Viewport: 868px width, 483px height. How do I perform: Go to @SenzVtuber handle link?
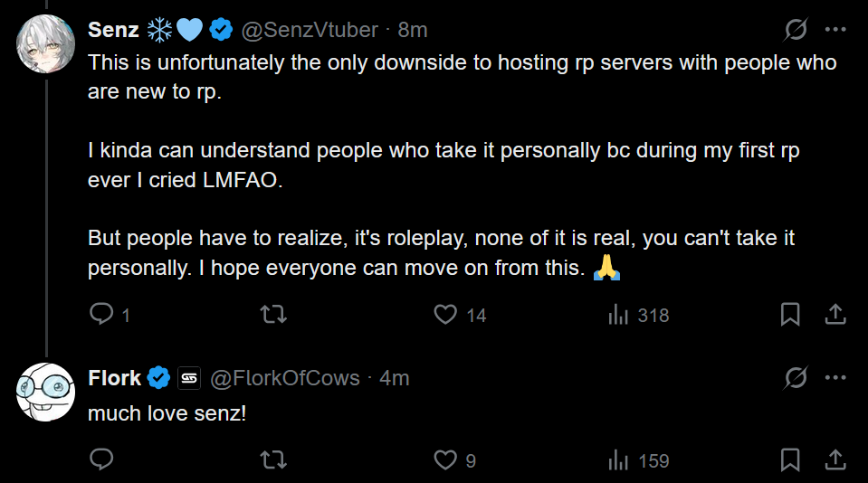click(308, 30)
